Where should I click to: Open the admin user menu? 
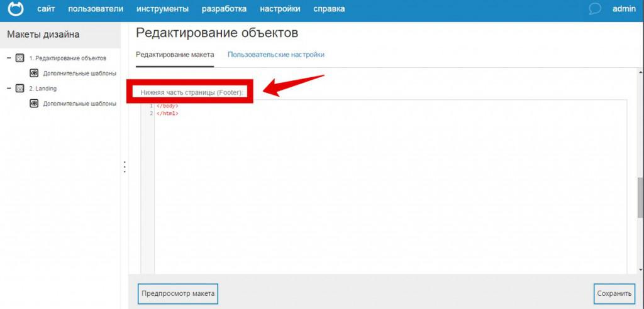[x=624, y=9]
